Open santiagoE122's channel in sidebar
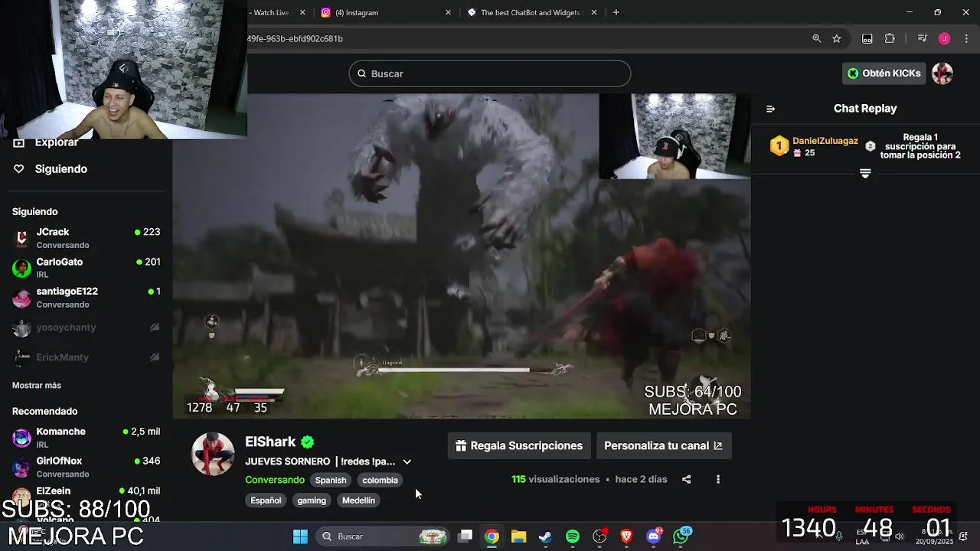980x551 pixels. pyautogui.click(x=86, y=298)
